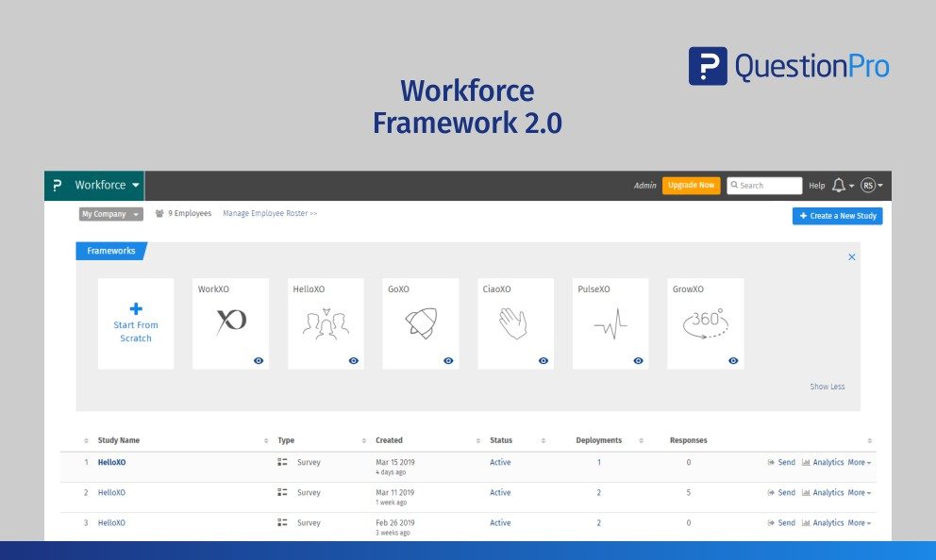Click the Admin link in the top bar

click(644, 186)
